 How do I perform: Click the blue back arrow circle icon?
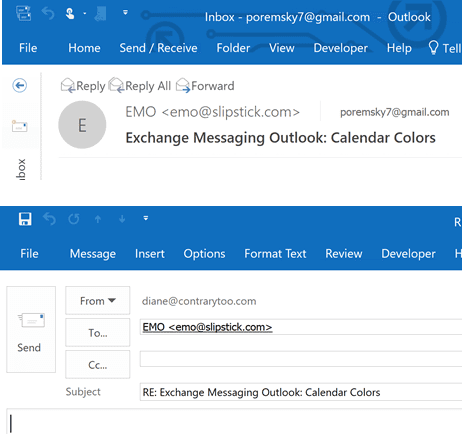(20, 85)
